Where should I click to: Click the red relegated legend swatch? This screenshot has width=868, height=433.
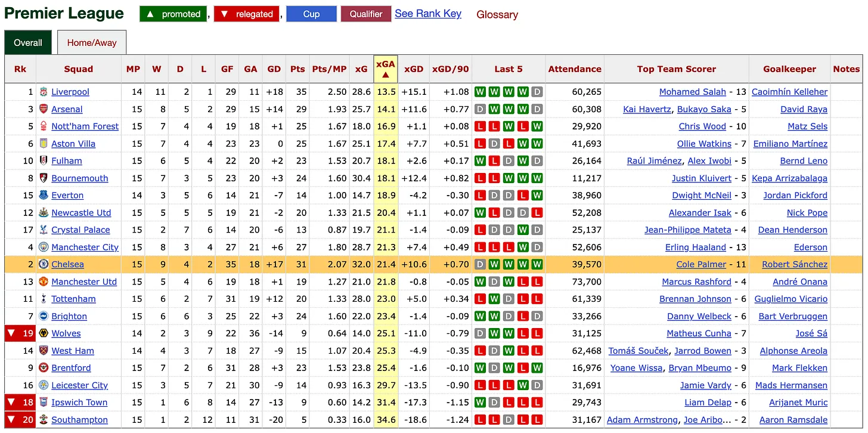[247, 14]
